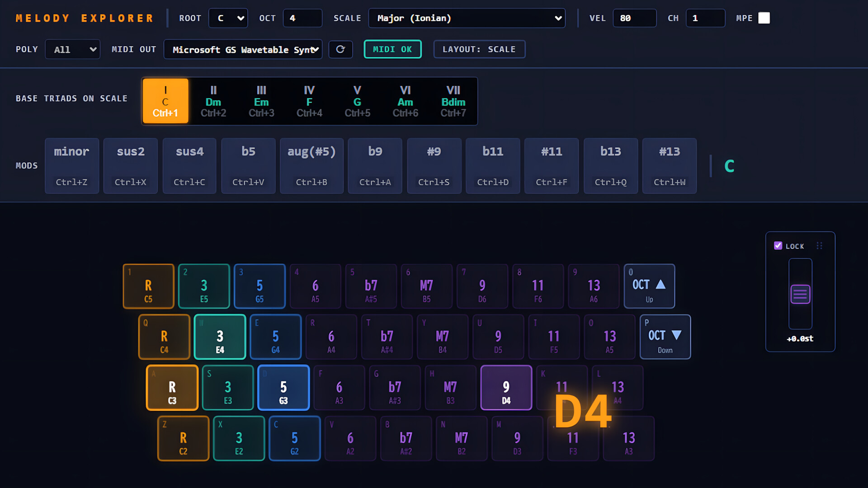Click the CH channel input field
Viewport: 868px width, 488px height.
pos(705,18)
